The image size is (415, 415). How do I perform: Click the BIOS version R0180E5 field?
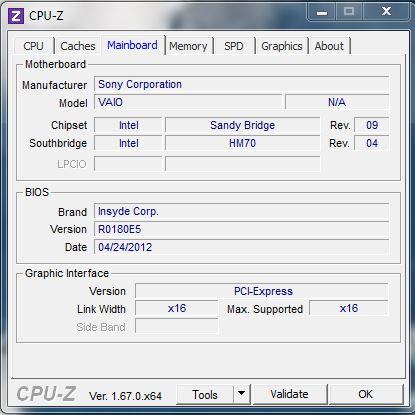(241, 229)
